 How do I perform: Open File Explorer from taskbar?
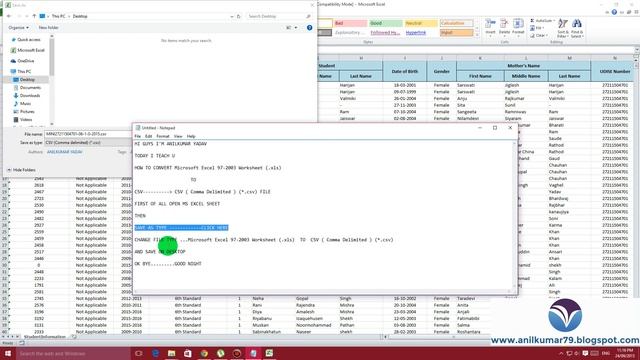(171, 353)
